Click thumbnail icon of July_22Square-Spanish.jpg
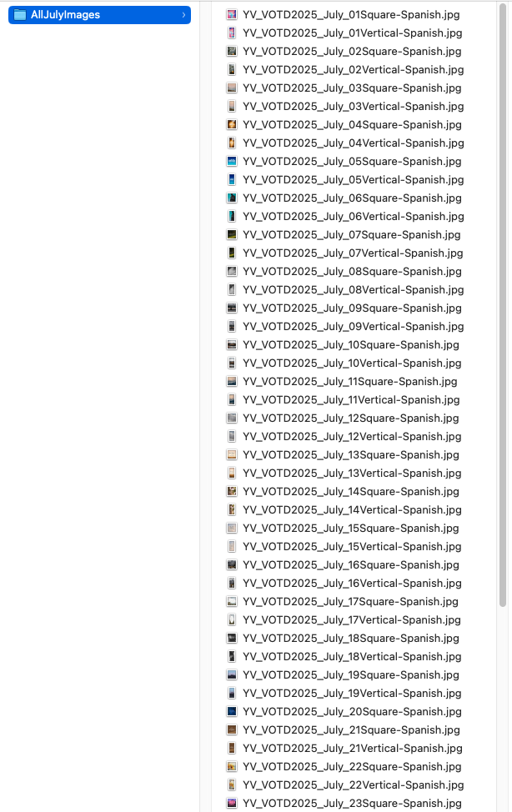 pos(232,766)
